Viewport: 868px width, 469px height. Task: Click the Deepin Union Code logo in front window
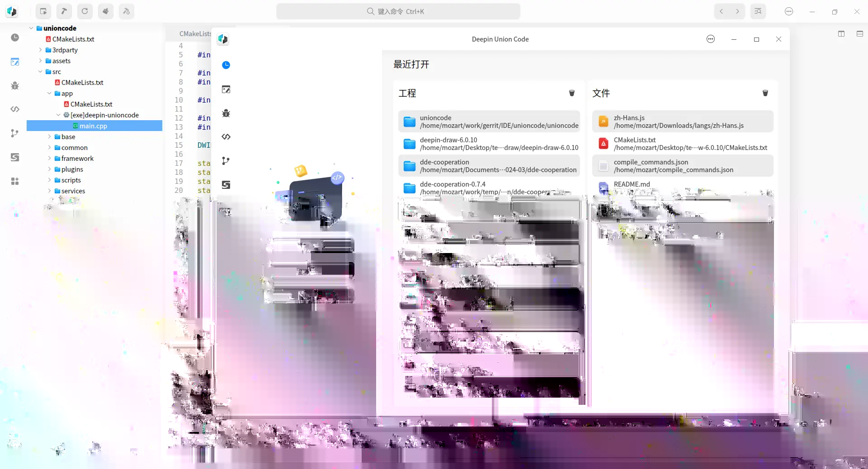[222, 39]
